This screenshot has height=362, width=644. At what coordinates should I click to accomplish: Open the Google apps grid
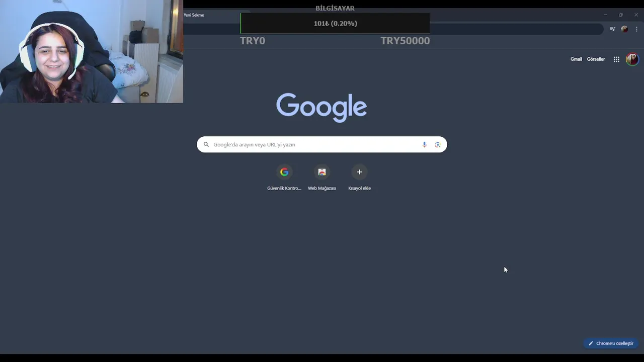pos(616,59)
